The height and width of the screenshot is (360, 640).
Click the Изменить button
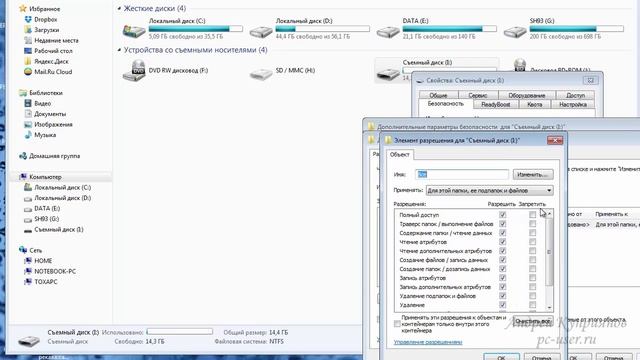533,175
